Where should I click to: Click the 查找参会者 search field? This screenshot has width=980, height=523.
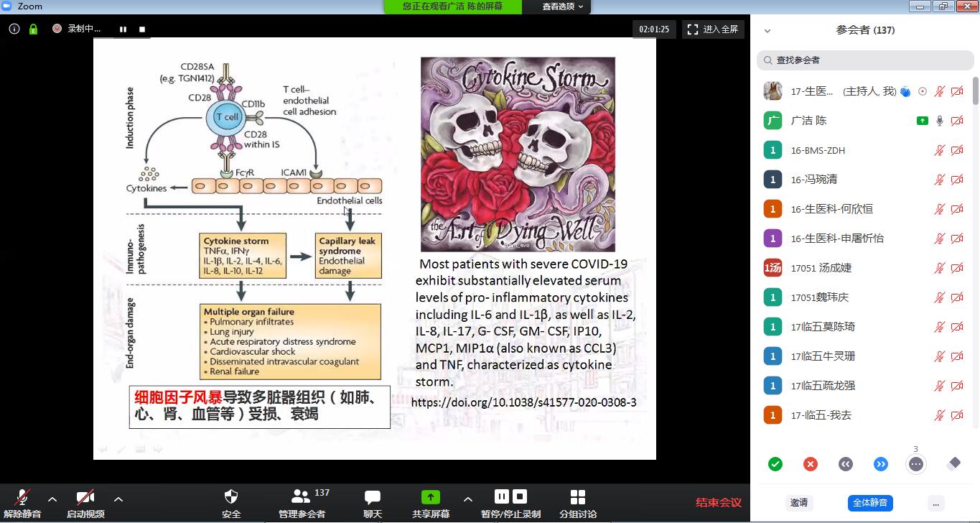coord(864,60)
